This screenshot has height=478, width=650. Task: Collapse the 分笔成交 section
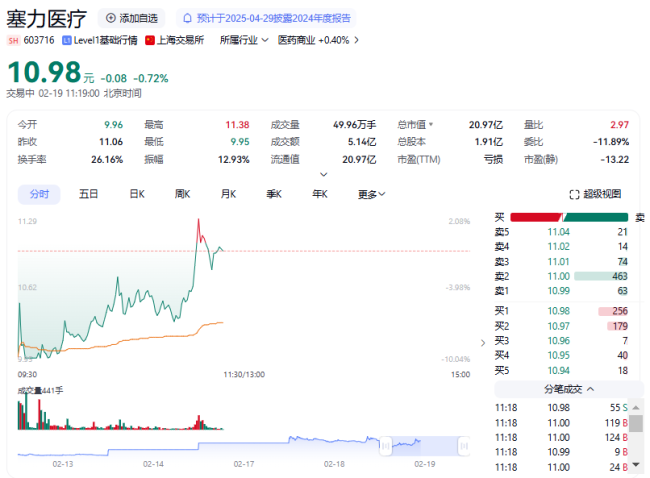[569, 389]
